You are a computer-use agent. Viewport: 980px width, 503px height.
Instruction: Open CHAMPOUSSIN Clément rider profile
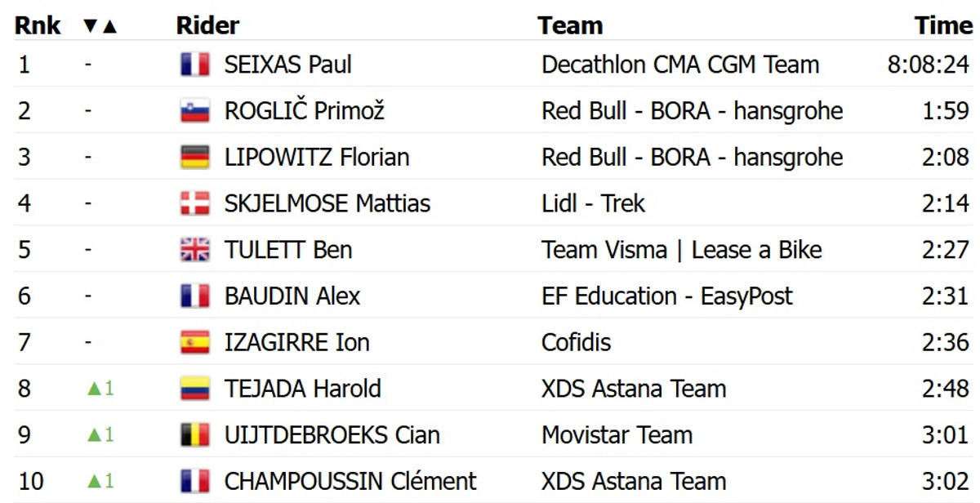pos(350,482)
